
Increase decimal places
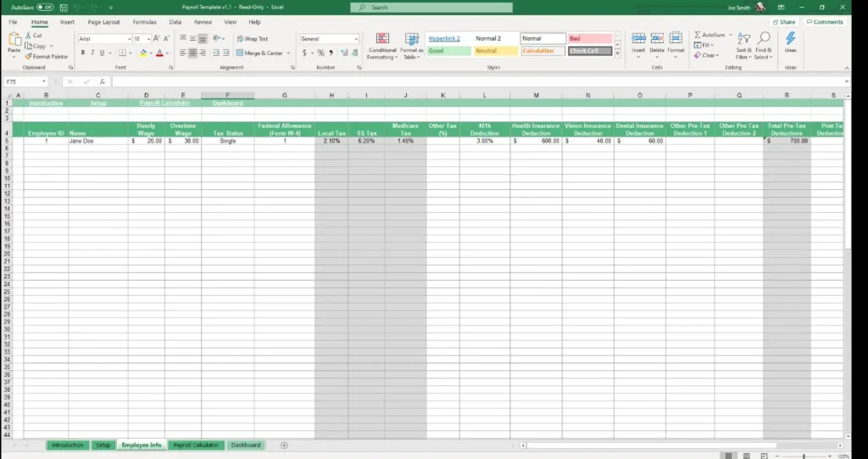click(343, 53)
